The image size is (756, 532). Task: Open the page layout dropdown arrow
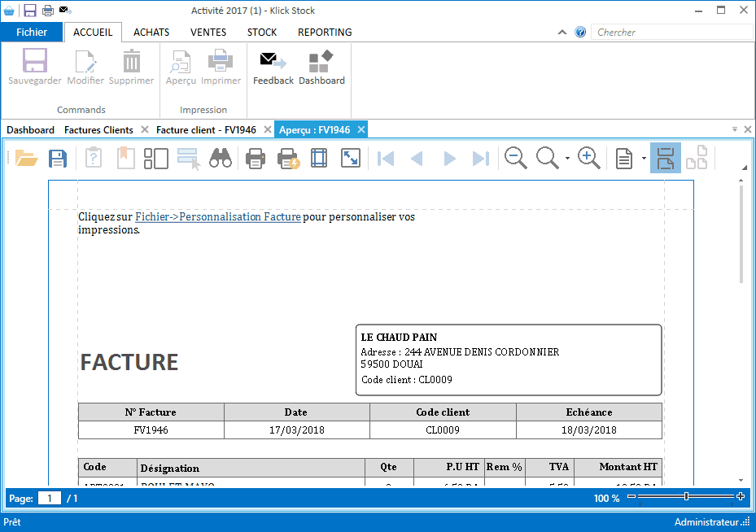coord(644,159)
